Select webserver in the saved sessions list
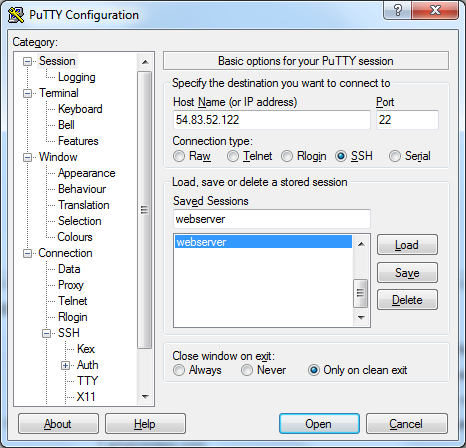 coord(263,242)
